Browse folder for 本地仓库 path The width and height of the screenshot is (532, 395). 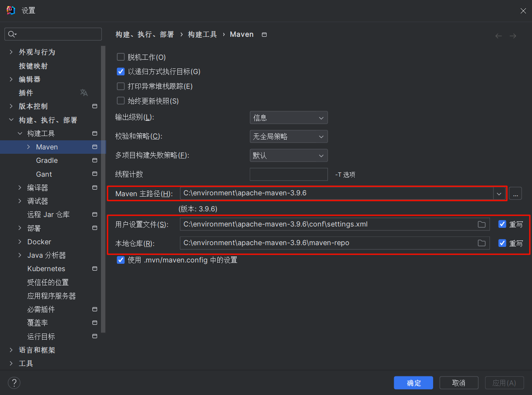[x=481, y=243]
